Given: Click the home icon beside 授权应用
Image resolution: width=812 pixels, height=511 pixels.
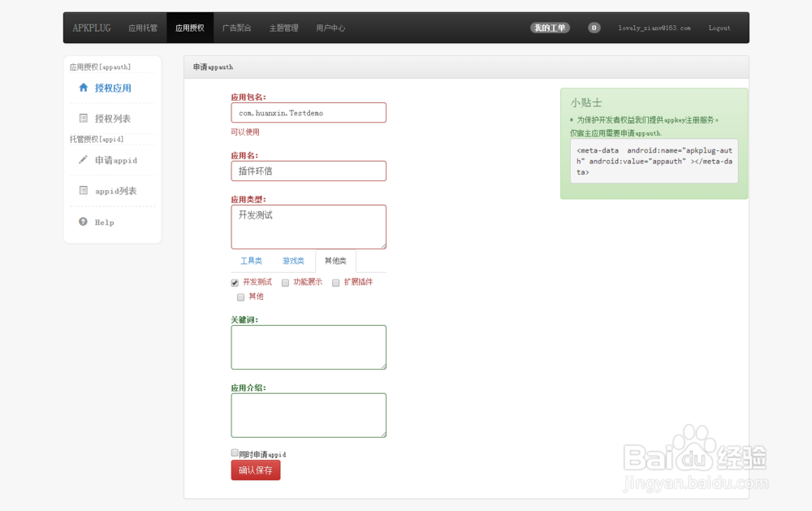Looking at the screenshot, I should click(83, 88).
